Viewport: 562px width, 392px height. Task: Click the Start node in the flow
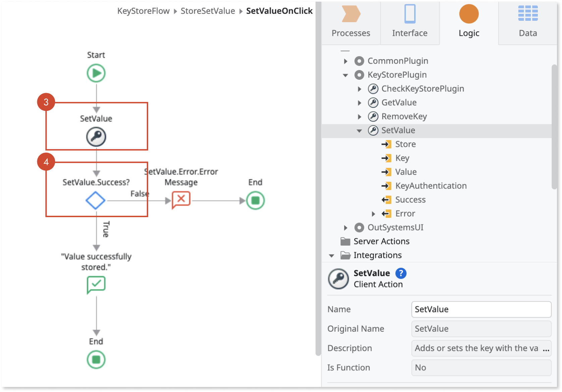(x=96, y=73)
